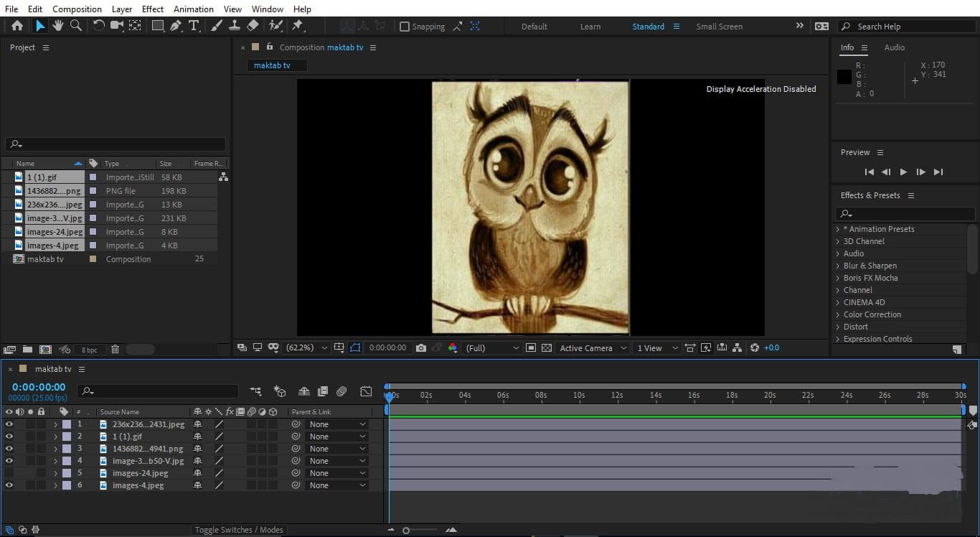The width and height of the screenshot is (980, 537).
Task: Select the Puppet Pin tool
Action: pyautogui.click(x=298, y=26)
